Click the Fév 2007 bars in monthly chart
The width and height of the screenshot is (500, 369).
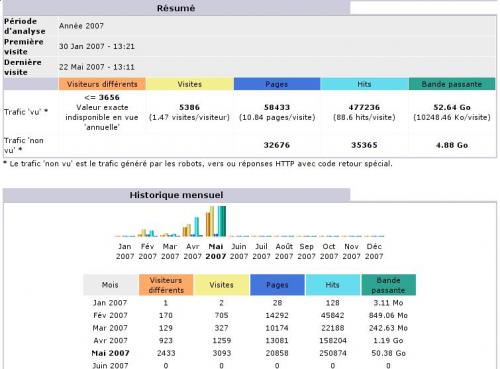[x=147, y=232]
